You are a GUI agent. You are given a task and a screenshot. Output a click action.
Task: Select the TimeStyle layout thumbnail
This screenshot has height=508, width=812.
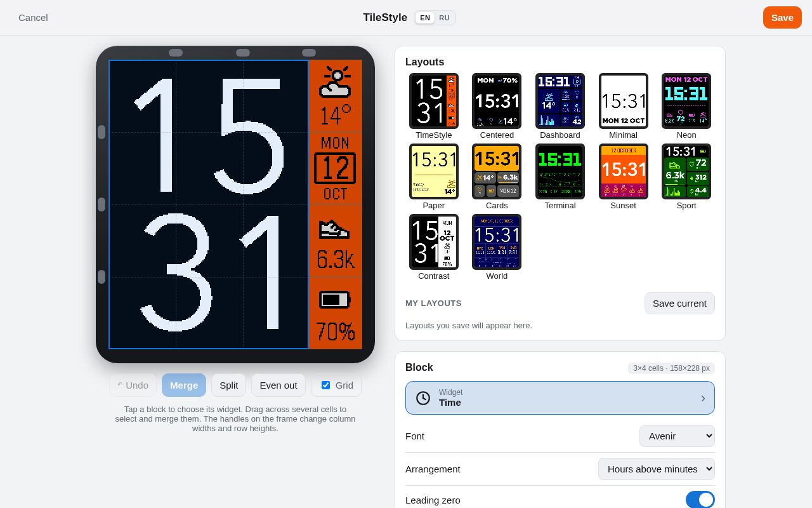point(434,101)
